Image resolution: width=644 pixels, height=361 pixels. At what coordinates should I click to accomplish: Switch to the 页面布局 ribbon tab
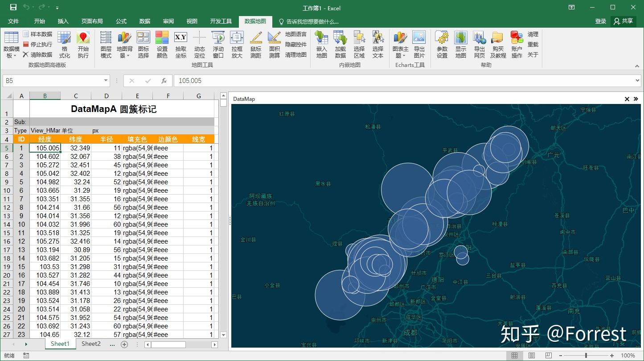[x=92, y=21]
